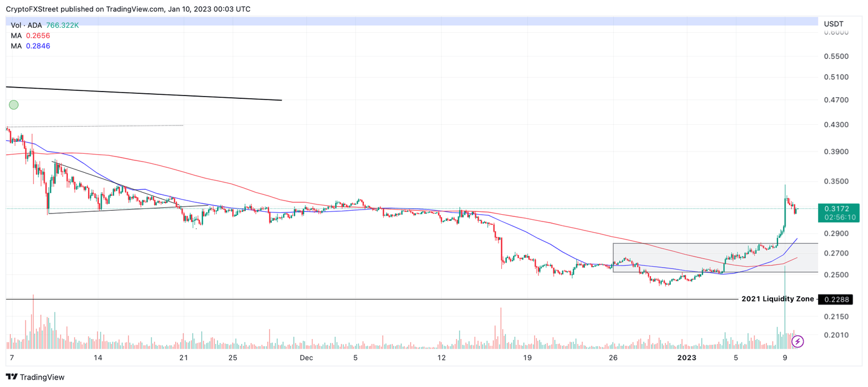
Task: Click the TradingView logo at bottom left
Action: (x=35, y=377)
